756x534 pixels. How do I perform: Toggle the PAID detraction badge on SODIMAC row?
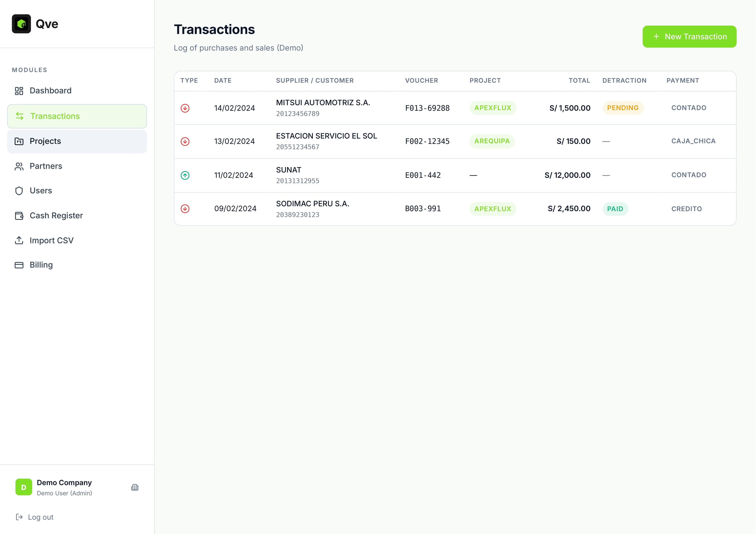click(615, 209)
